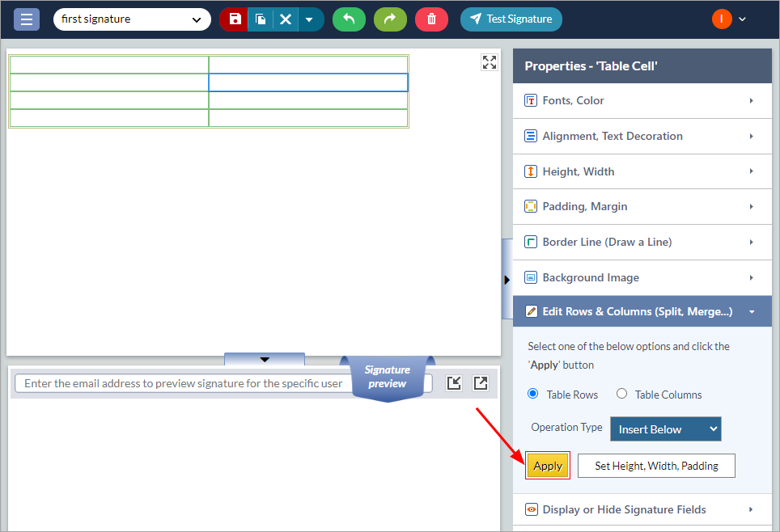Image resolution: width=780 pixels, height=532 pixels.
Task: Open the 'first signature' dropdown
Action: 132,19
